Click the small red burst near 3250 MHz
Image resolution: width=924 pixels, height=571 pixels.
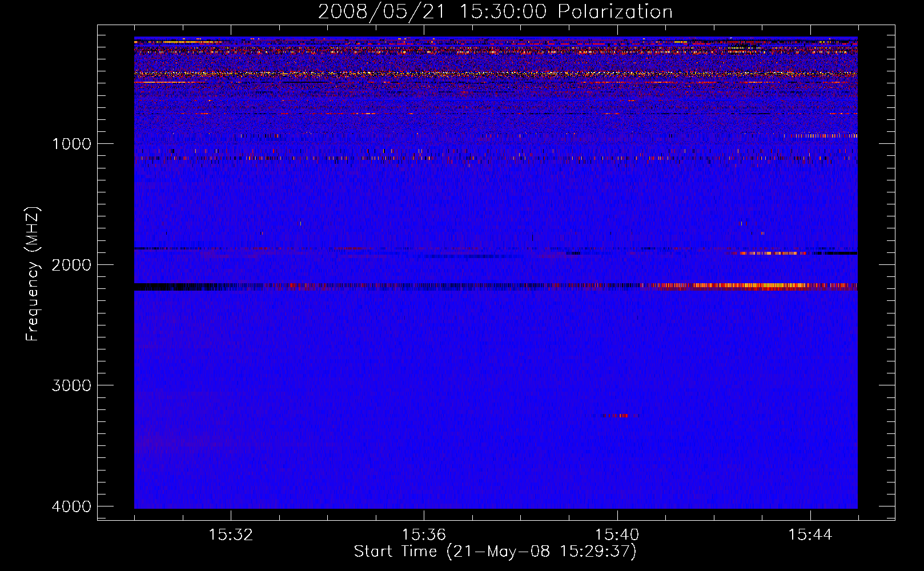click(617, 416)
